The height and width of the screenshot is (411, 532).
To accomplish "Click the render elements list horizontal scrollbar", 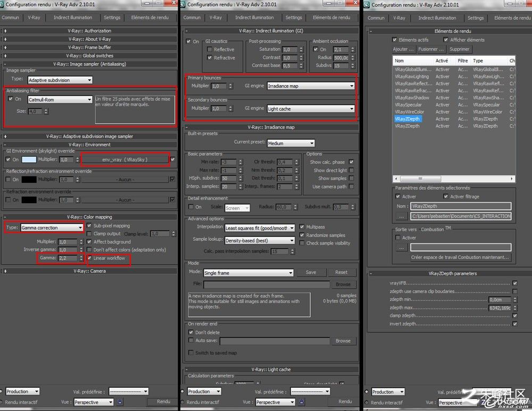I will (454, 178).
